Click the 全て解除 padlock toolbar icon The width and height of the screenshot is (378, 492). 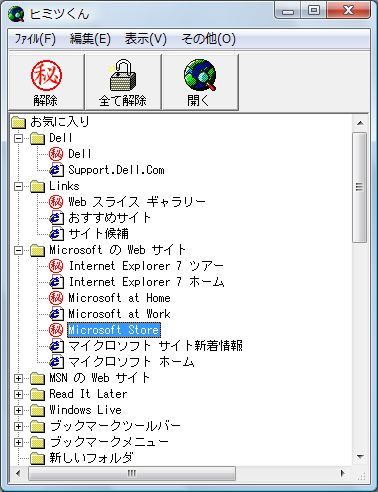click(x=123, y=75)
